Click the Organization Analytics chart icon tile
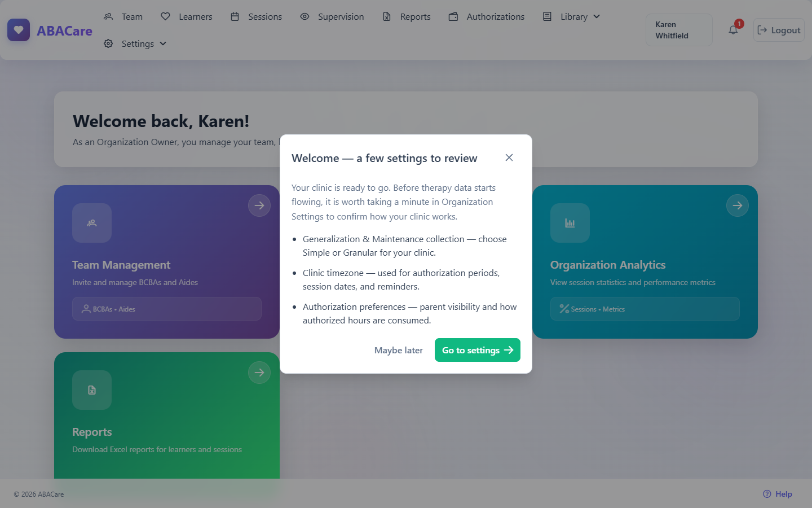The image size is (812, 508). point(570,223)
